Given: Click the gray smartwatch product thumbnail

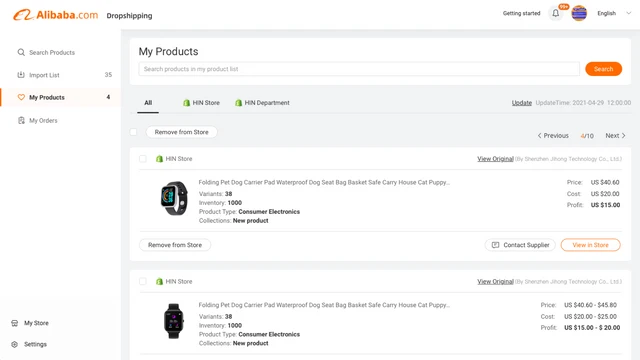Looking at the screenshot, I should coord(174,198).
